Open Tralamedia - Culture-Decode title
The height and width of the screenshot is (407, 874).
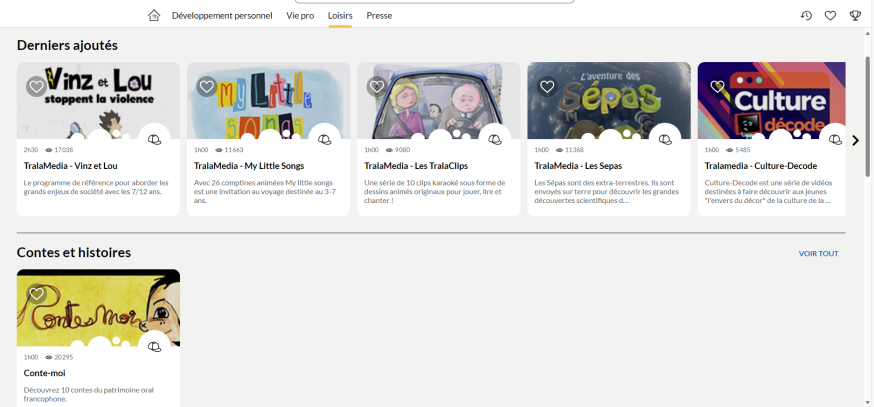pyautogui.click(x=760, y=166)
